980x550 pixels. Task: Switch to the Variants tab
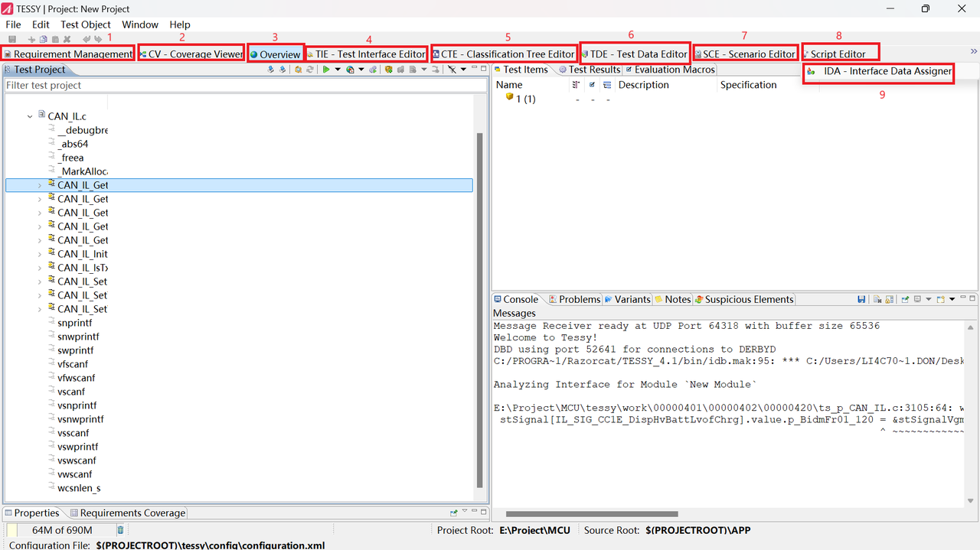pos(627,299)
